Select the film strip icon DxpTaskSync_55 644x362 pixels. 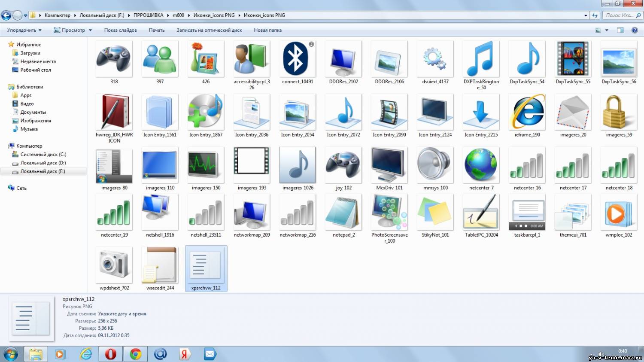click(573, 59)
